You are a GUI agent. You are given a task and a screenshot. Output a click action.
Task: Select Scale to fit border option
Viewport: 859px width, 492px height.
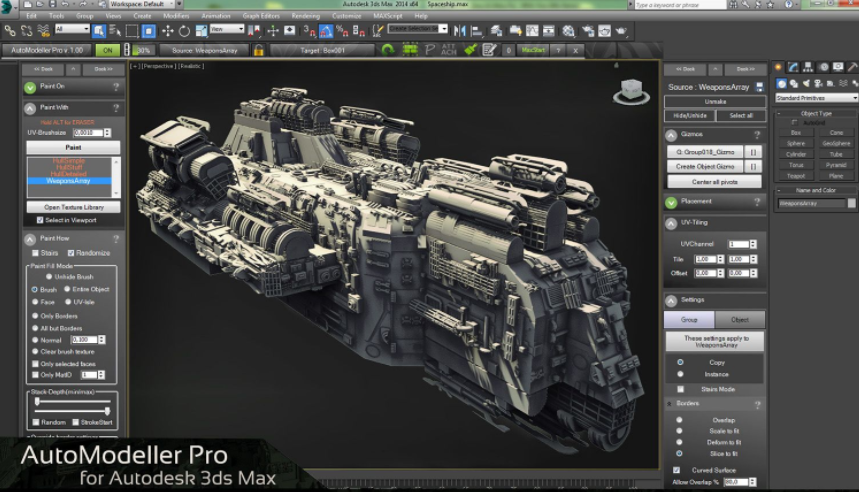(679, 431)
